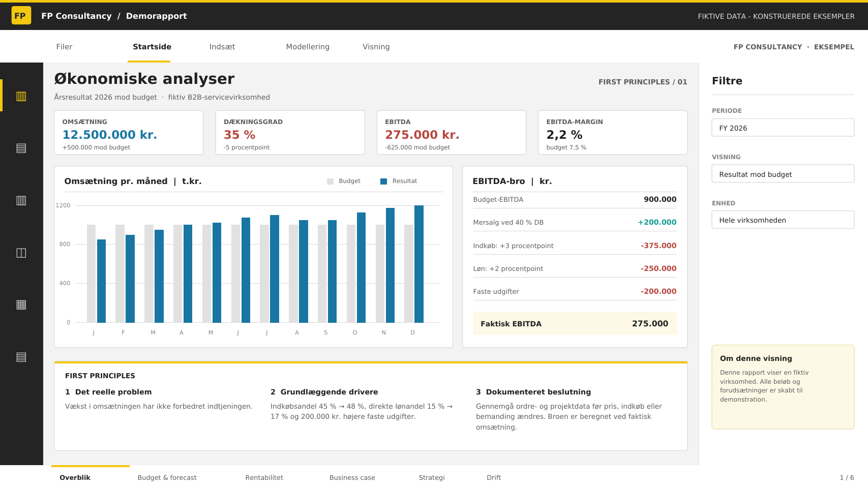Click Demorapport in the header breadcrumb
The height and width of the screenshot is (488, 868).
point(156,16)
